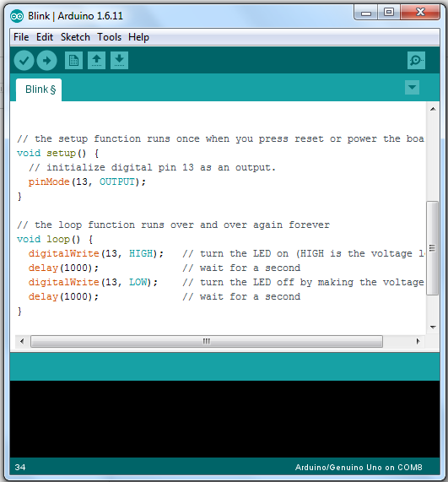This screenshot has height=482, width=448.
Task: Open the tab options dropdown arrow
Action: (412, 88)
